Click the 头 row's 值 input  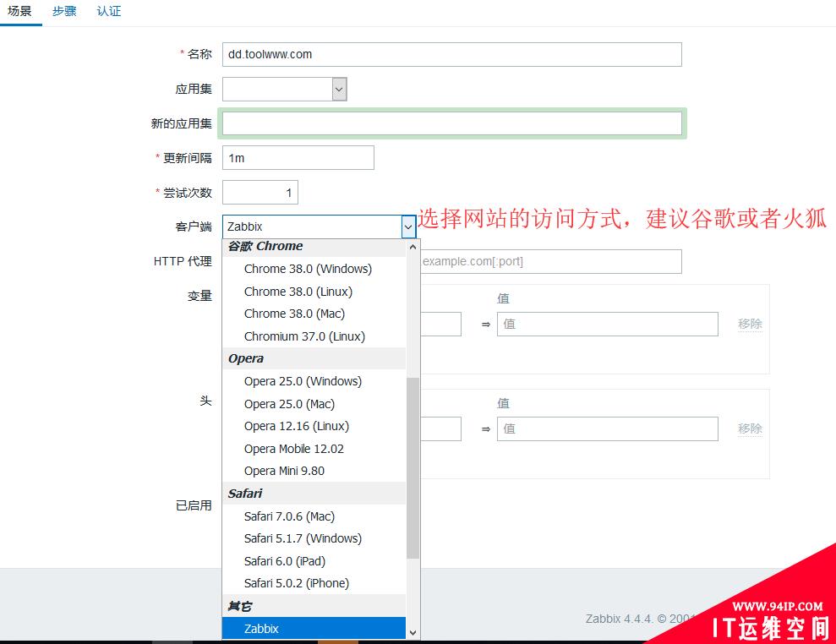click(x=607, y=428)
